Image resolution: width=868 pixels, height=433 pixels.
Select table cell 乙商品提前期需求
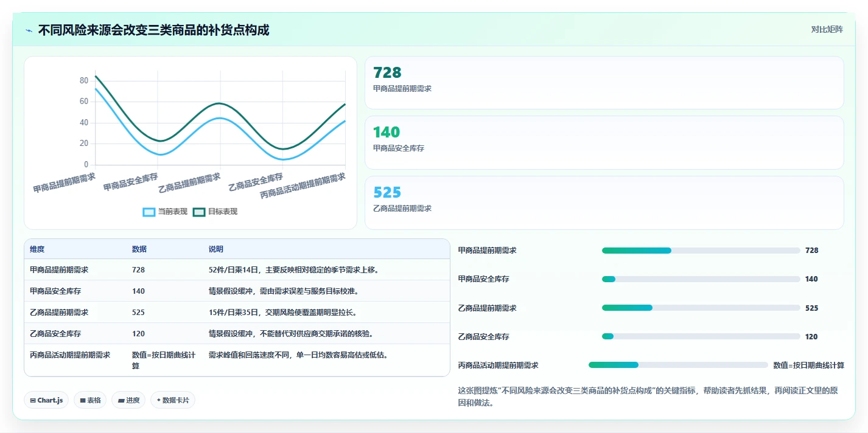tap(59, 312)
